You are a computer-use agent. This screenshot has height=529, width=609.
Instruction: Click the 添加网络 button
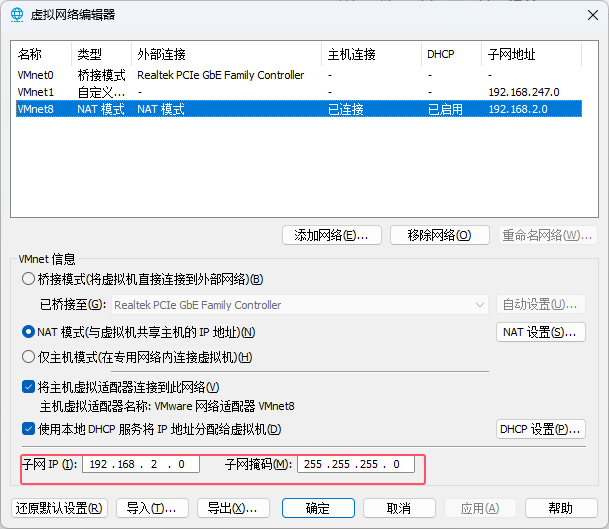[331, 235]
